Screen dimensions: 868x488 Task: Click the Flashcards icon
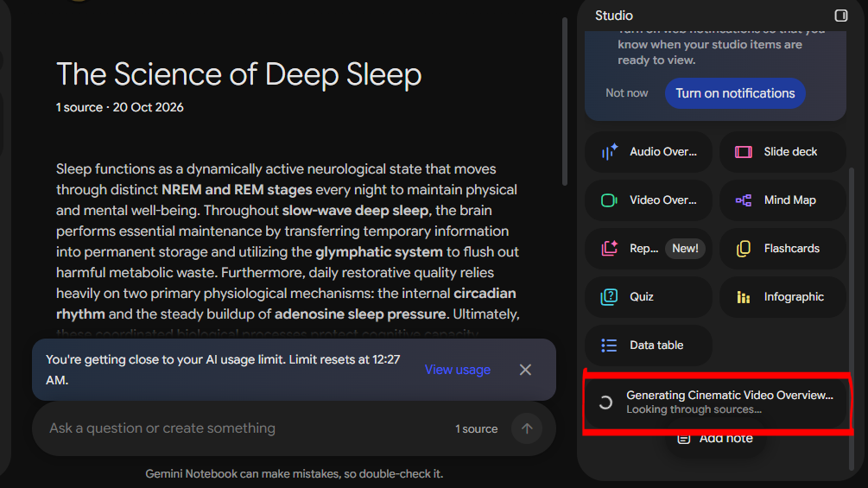point(744,249)
